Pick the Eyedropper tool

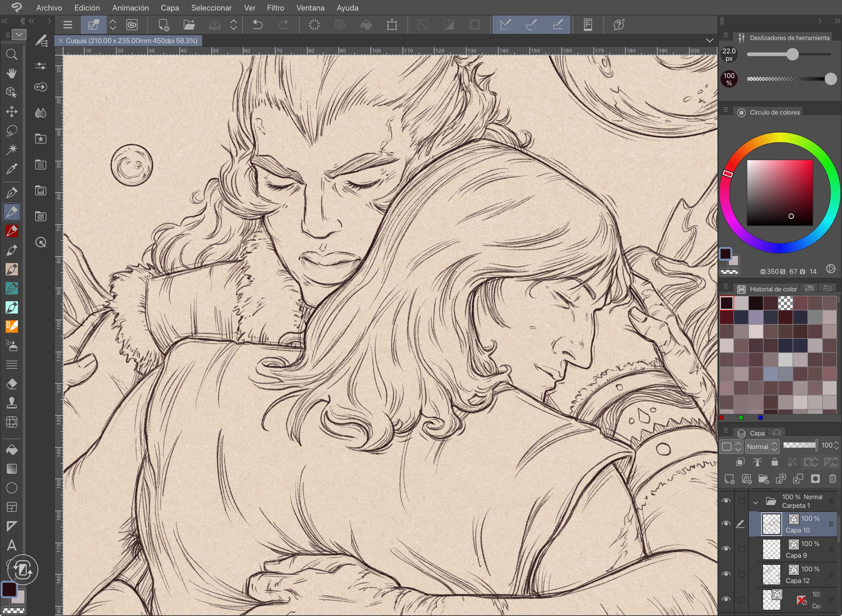(x=12, y=169)
